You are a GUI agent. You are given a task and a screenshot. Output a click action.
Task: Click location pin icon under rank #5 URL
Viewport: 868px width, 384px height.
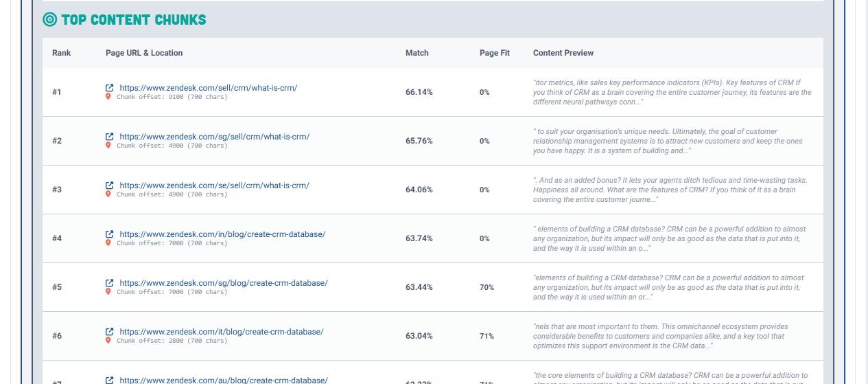108,292
